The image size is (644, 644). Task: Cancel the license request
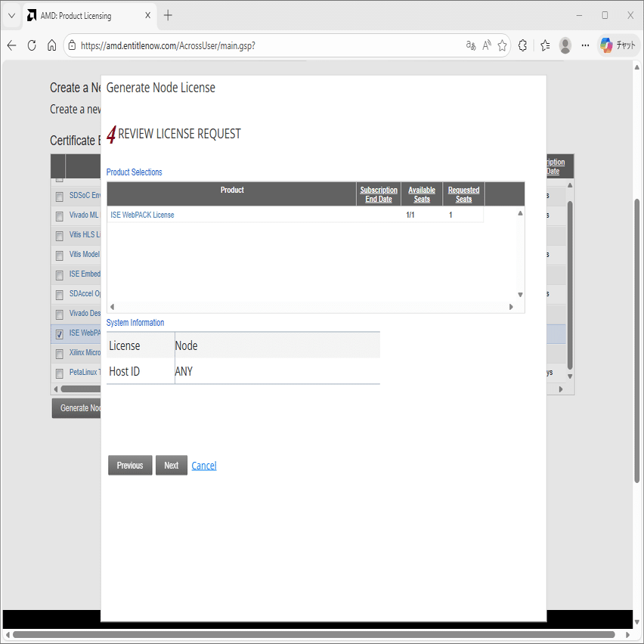click(204, 466)
